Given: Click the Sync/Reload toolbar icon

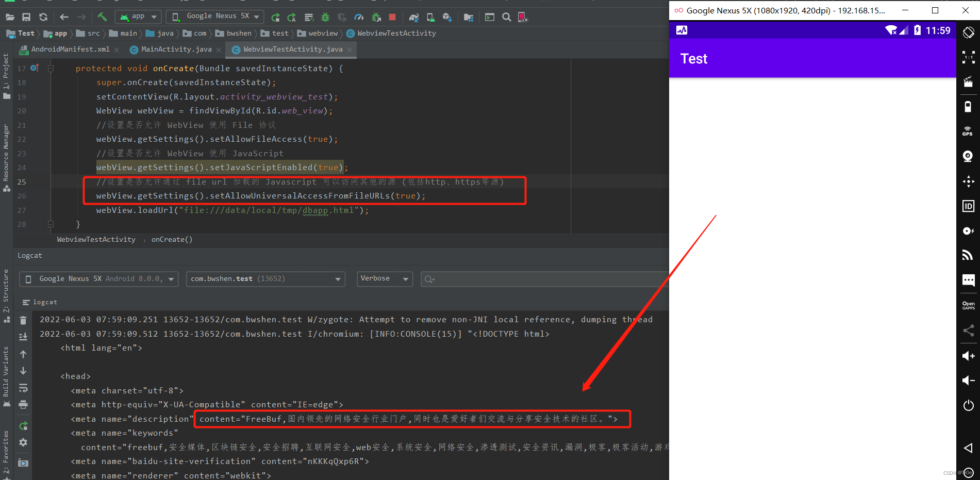Looking at the screenshot, I should 43,17.
